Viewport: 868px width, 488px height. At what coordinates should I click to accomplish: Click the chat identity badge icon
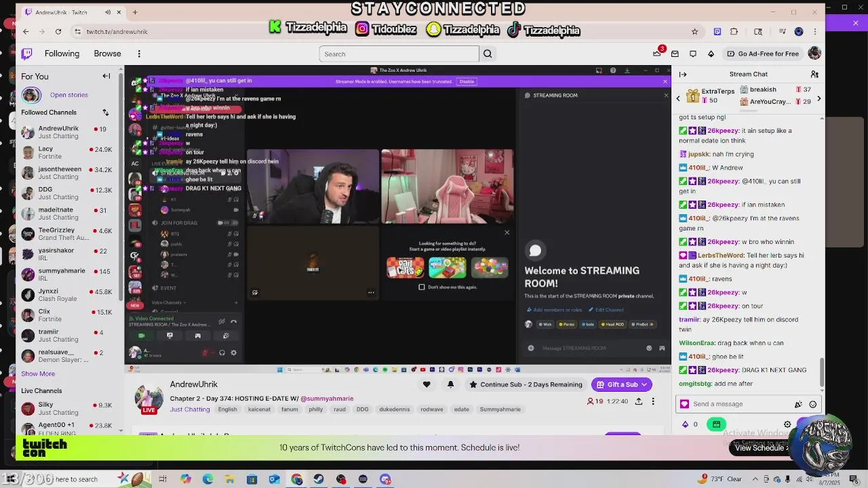click(x=684, y=404)
